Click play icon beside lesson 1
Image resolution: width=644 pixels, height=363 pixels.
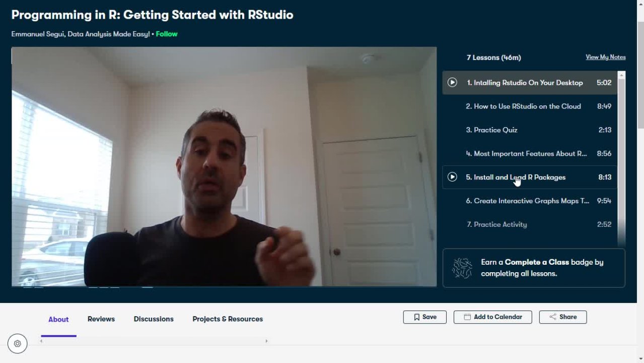(x=452, y=82)
